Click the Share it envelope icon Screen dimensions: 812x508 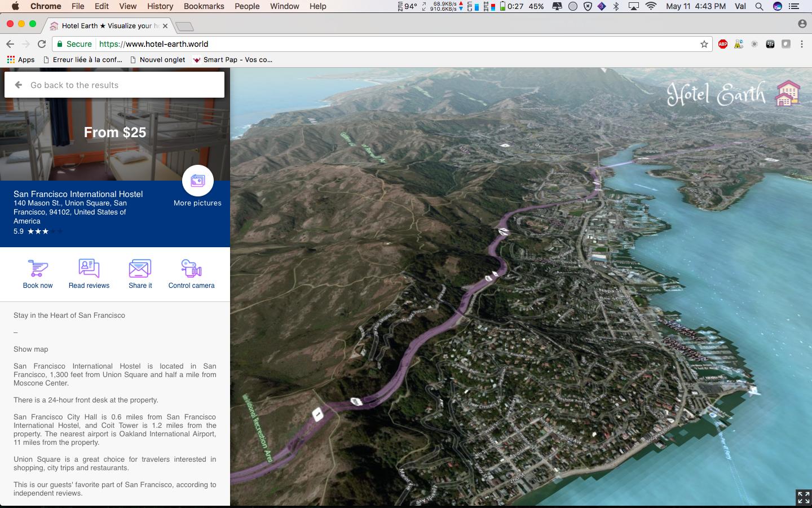pos(140,268)
